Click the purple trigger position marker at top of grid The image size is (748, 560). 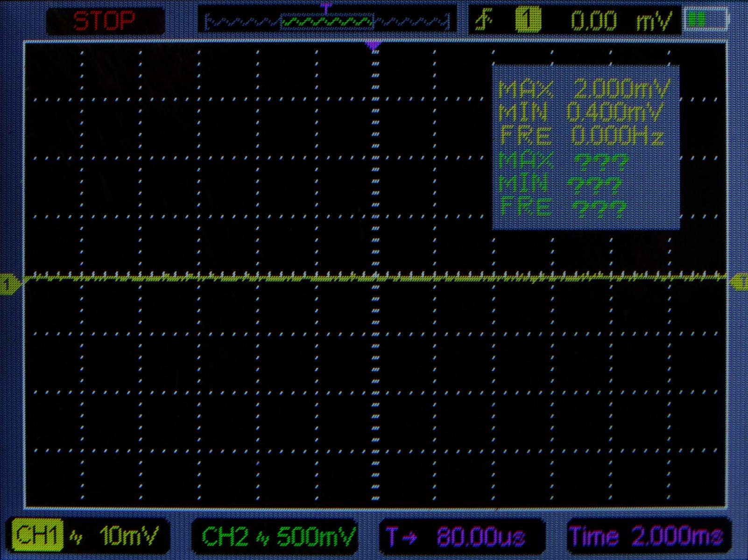[373, 46]
